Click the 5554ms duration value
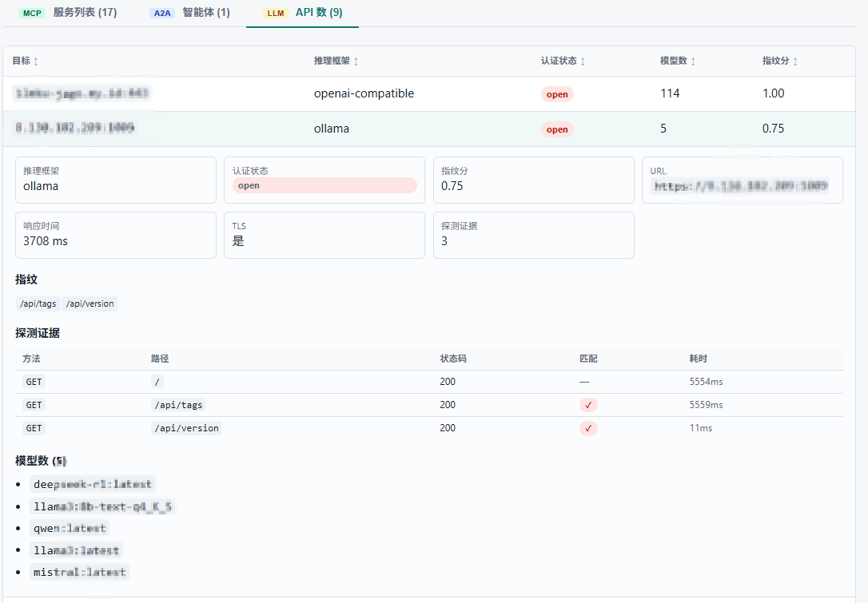Image resolution: width=868 pixels, height=603 pixels. 706,382
